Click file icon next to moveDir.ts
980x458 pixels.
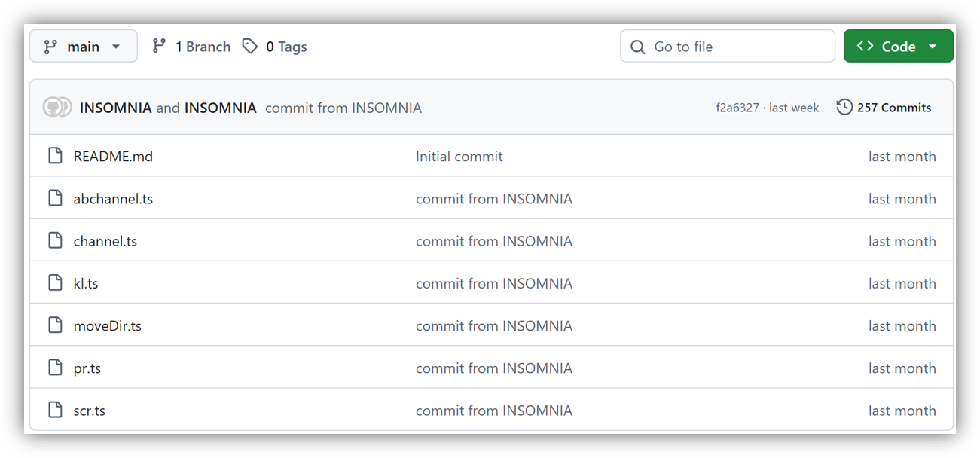click(x=55, y=325)
